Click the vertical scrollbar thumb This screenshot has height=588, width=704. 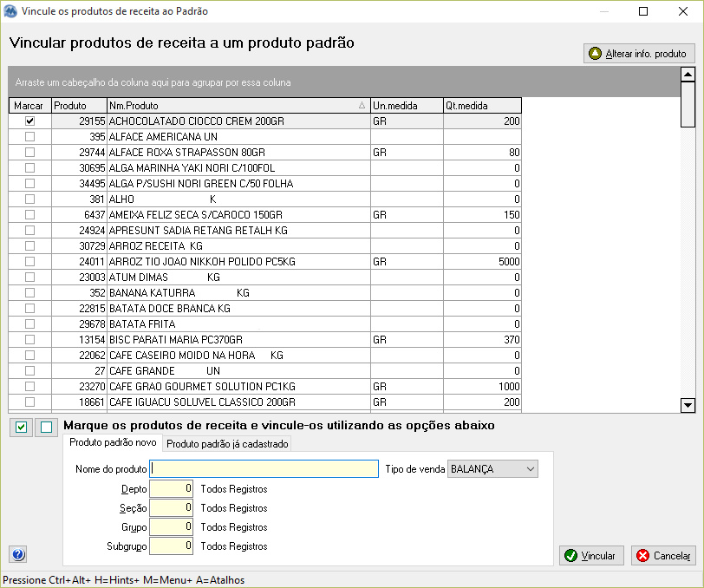coord(688,105)
